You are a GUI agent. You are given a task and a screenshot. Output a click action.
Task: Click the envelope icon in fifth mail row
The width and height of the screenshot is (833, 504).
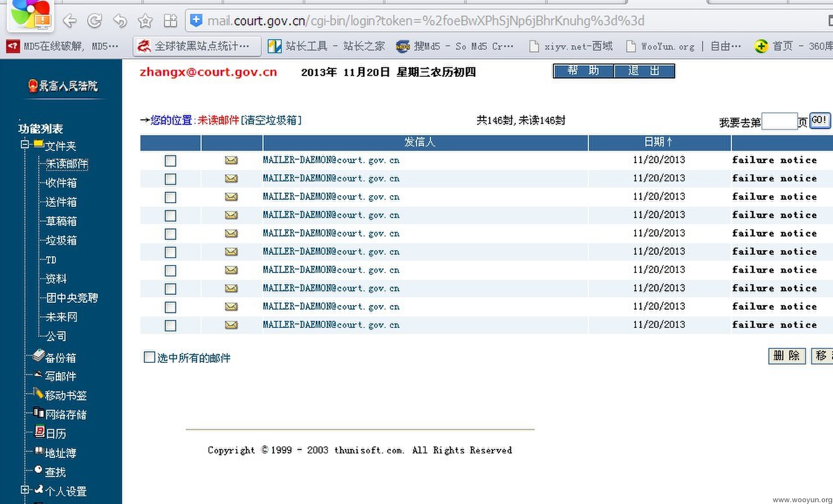click(231, 233)
